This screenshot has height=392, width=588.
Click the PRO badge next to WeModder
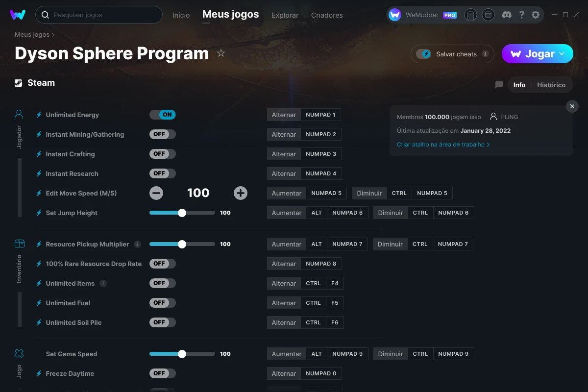point(450,15)
